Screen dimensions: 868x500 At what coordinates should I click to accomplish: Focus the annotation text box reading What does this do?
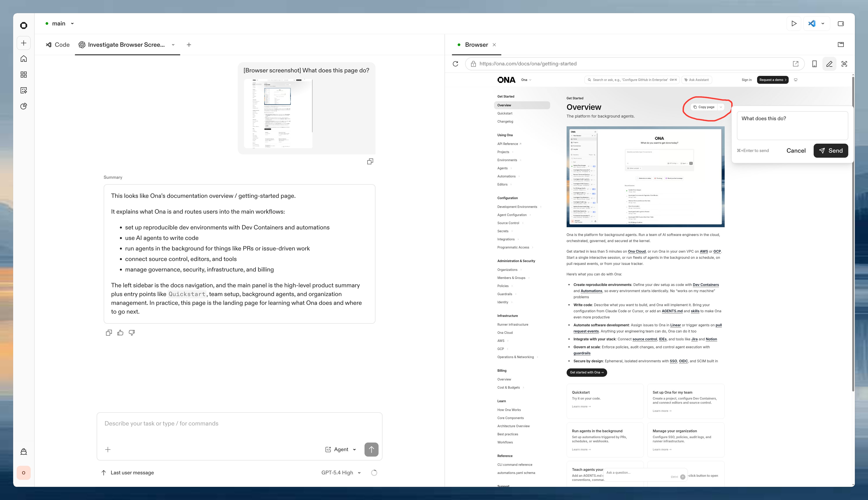(x=792, y=125)
